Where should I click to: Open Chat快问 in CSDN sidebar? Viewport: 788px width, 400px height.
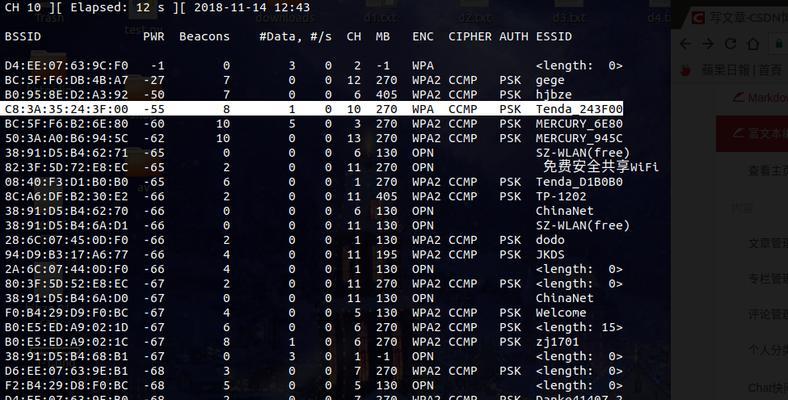pyautogui.click(x=768, y=387)
